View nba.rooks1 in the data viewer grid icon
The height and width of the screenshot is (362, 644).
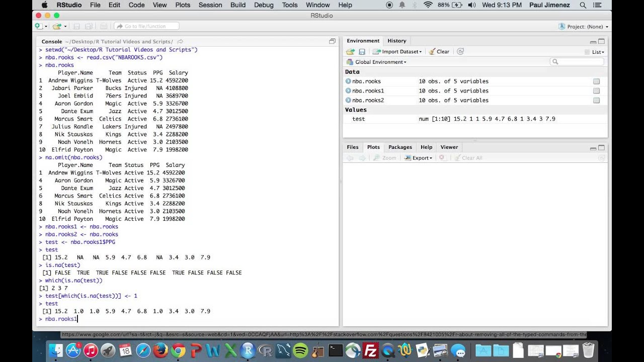596,91
